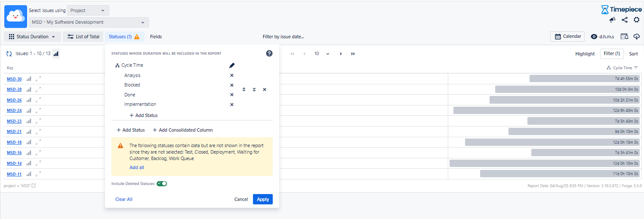This screenshot has height=219, width=644.
Task: Go to next page of results
Action: (341, 54)
